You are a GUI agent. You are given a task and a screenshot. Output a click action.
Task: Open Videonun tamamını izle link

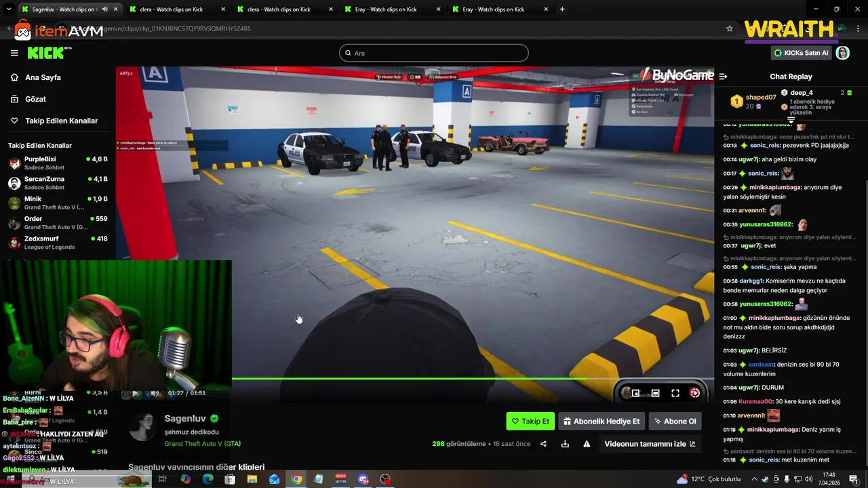(x=650, y=444)
